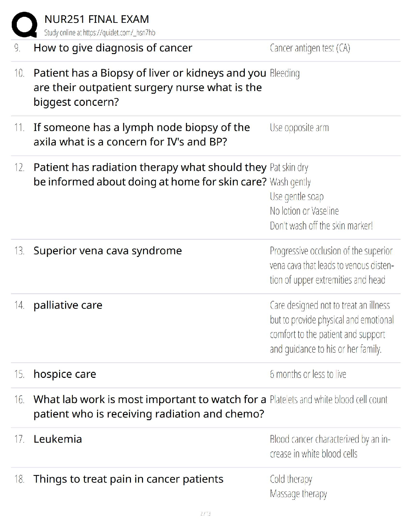Select question 9 about cancer diagnosis
The image size is (411, 532).
[113, 48]
